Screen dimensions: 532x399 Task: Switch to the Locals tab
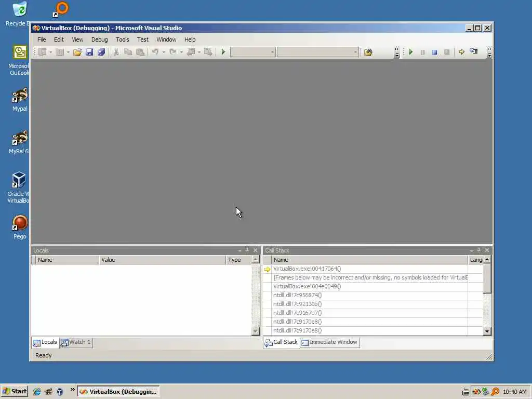45,342
